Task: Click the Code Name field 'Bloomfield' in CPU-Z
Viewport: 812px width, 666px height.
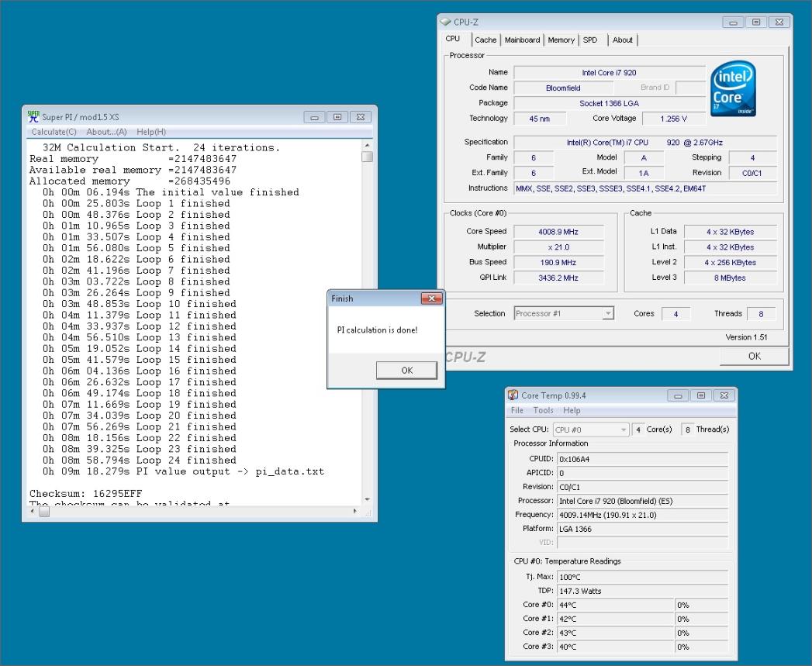Action: point(563,88)
